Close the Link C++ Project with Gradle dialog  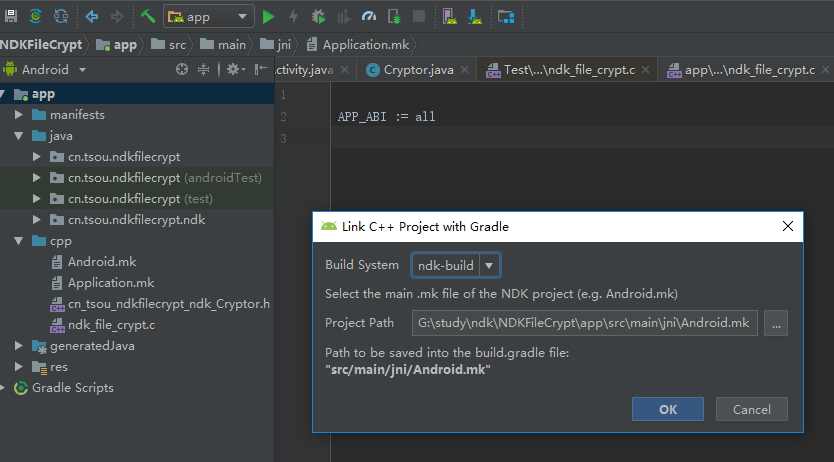(x=788, y=226)
